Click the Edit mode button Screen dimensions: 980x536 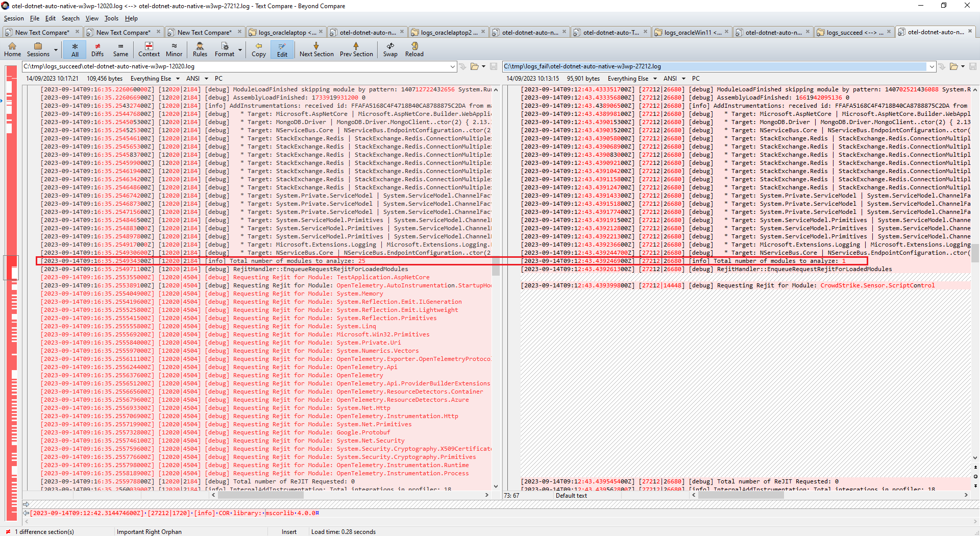click(282, 50)
